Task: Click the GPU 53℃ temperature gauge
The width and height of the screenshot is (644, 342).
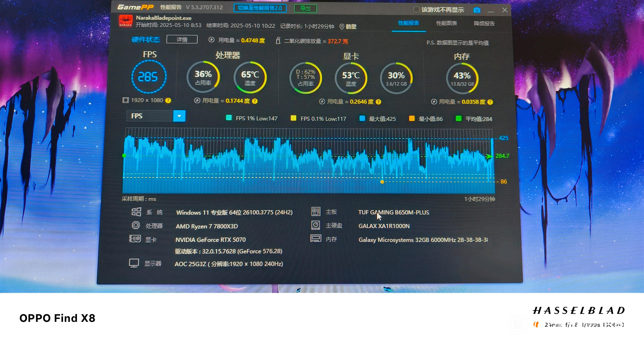Action: 351,78
